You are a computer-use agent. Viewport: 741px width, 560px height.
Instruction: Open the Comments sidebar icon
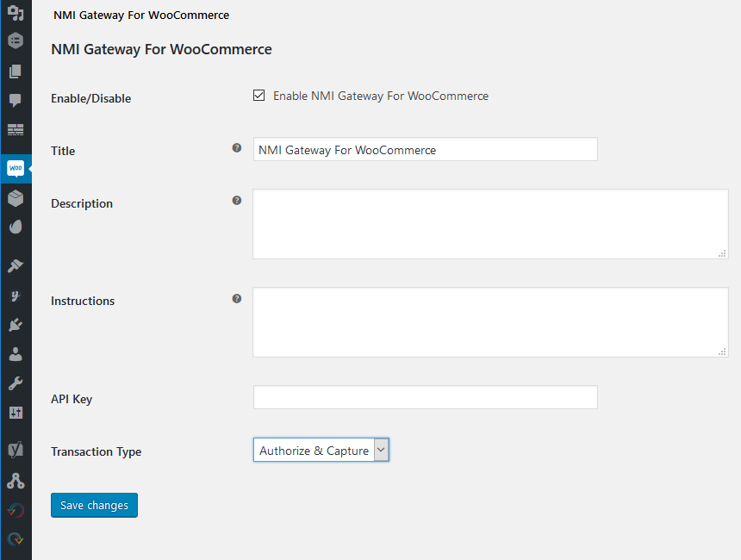pos(16,101)
